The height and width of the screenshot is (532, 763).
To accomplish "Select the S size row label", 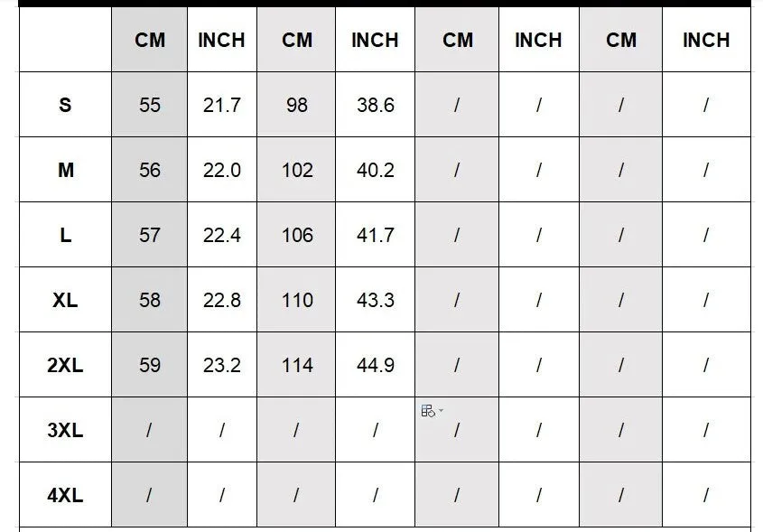I will (x=65, y=105).
